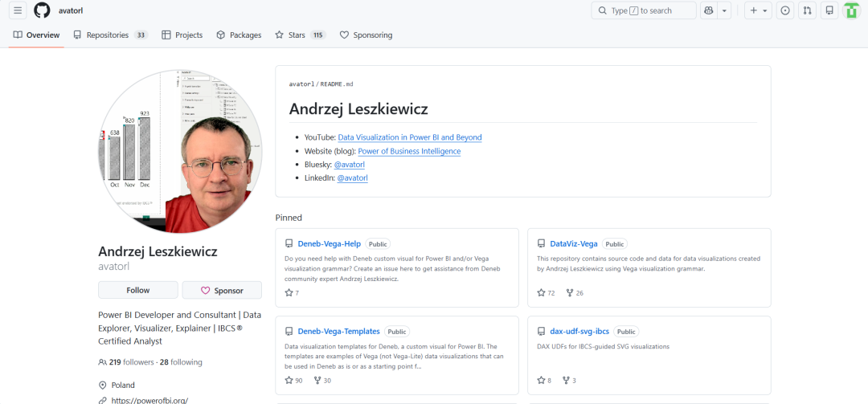The width and height of the screenshot is (868, 404).
Task: Open the Power of Business Intelligence link
Action: (x=409, y=151)
